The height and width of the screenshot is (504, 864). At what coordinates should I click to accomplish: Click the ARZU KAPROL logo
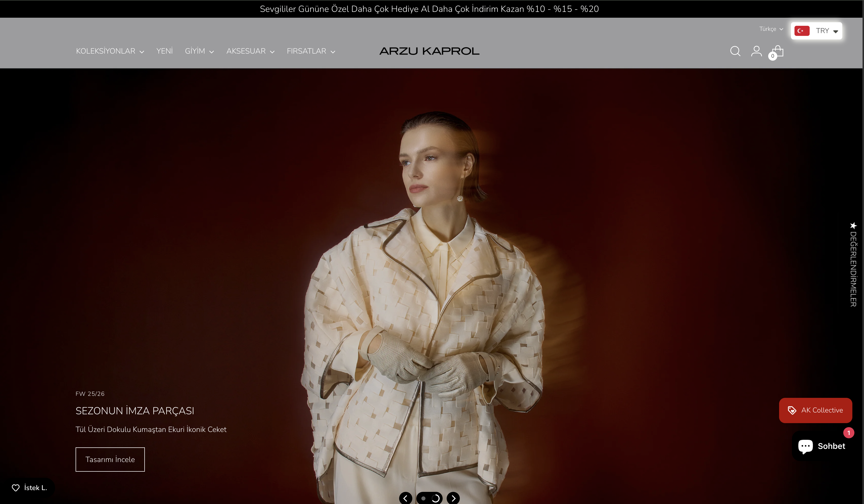coord(429,51)
